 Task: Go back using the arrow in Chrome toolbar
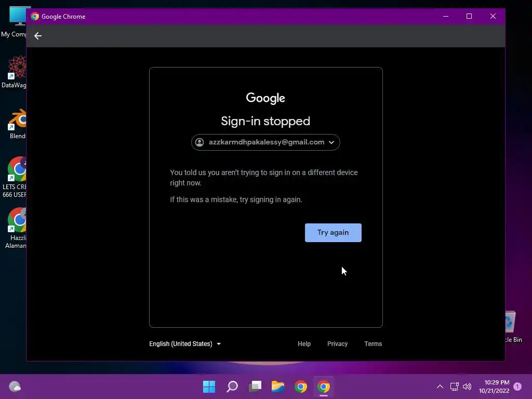(x=37, y=36)
